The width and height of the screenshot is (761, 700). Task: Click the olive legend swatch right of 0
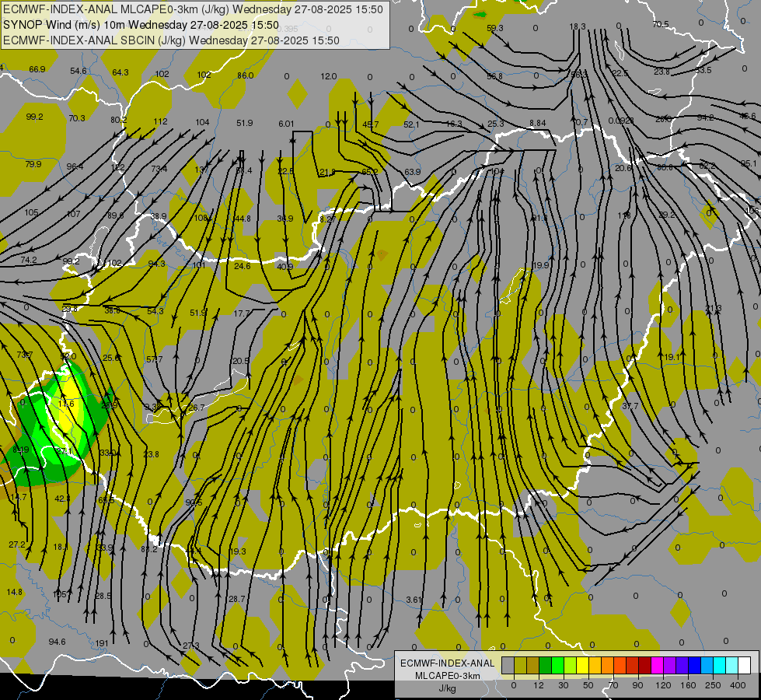click(520, 665)
